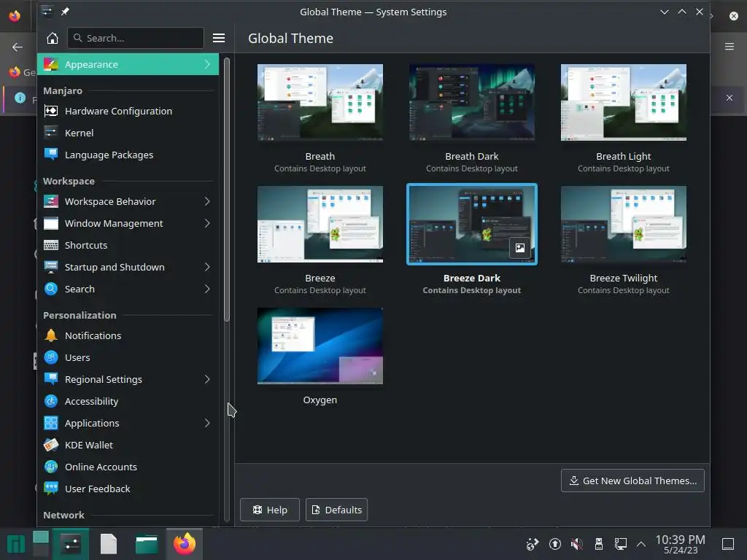Click the Accessibility icon
This screenshot has height=560, width=747.
point(51,402)
